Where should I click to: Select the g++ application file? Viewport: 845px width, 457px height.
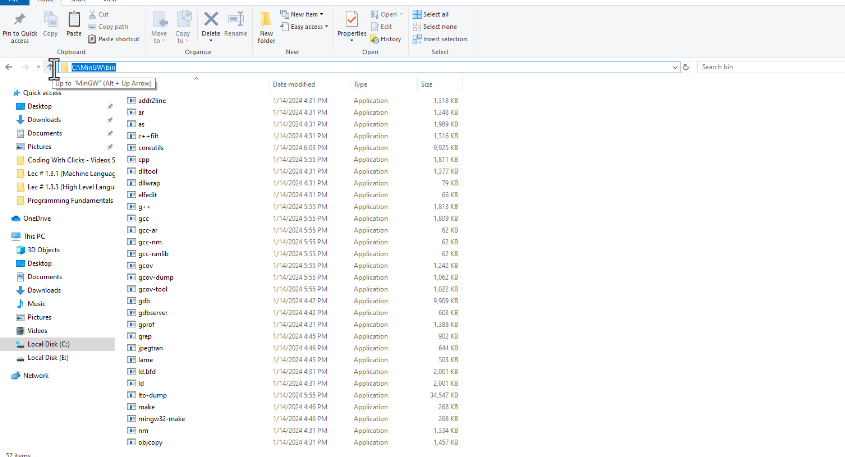tap(144, 206)
